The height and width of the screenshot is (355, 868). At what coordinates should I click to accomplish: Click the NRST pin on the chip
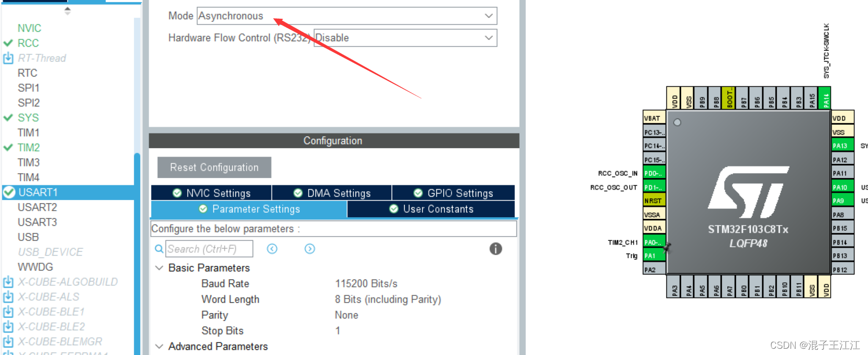pos(654,201)
